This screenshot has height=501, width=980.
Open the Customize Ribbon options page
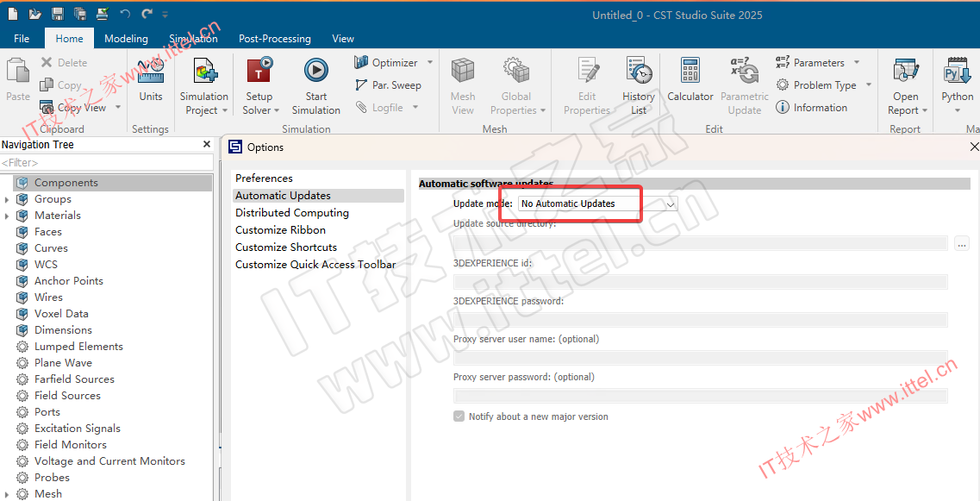[x=281, y=230]
